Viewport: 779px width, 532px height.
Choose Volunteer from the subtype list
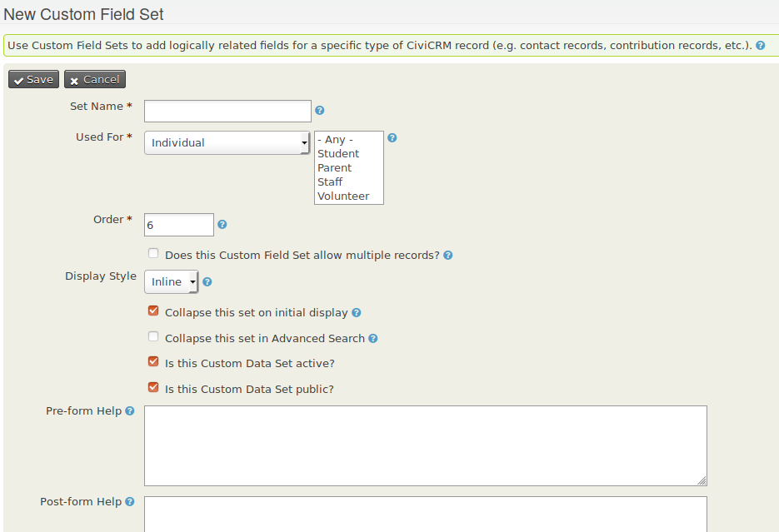[343, 196]
